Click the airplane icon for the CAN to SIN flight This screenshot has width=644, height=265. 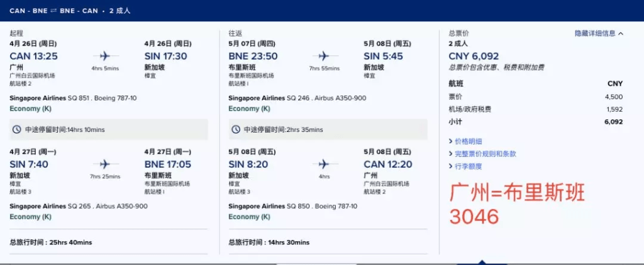(106, 56)
